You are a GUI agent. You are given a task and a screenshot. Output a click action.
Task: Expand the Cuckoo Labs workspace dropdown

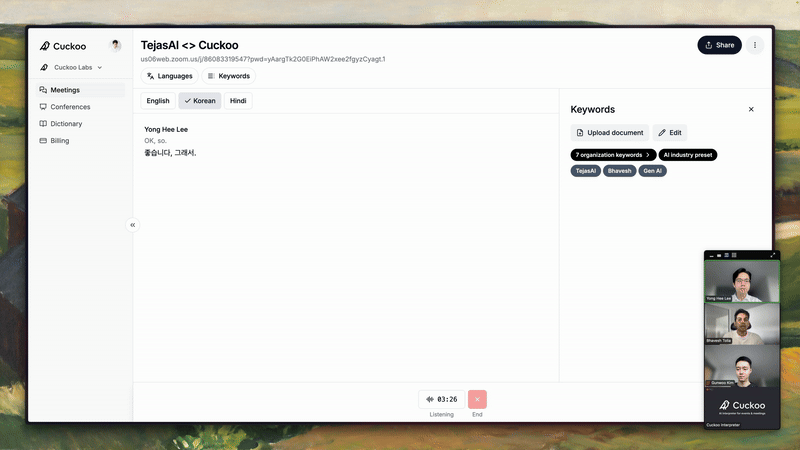(x=71, y=67)
